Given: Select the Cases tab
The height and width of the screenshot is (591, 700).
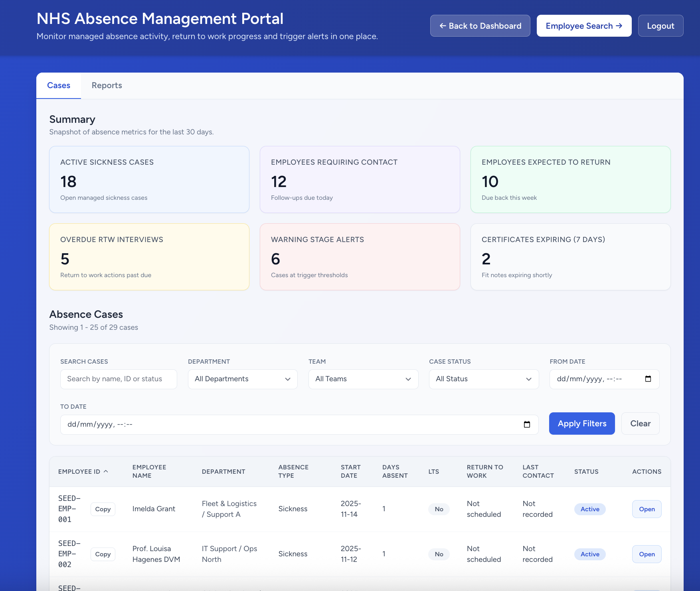Looking at the screenshot, I should 59,85.
